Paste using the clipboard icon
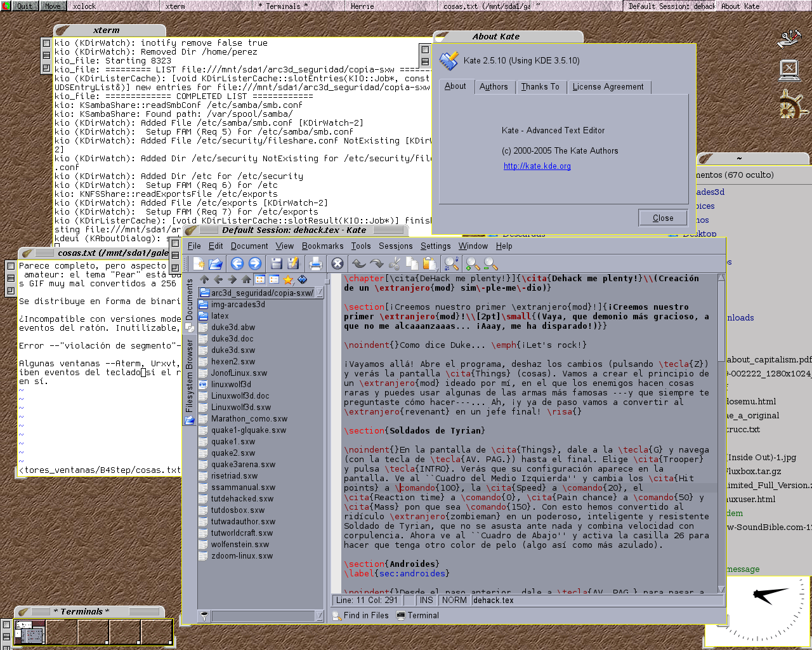The image size is (812, 650). point(429,263)
